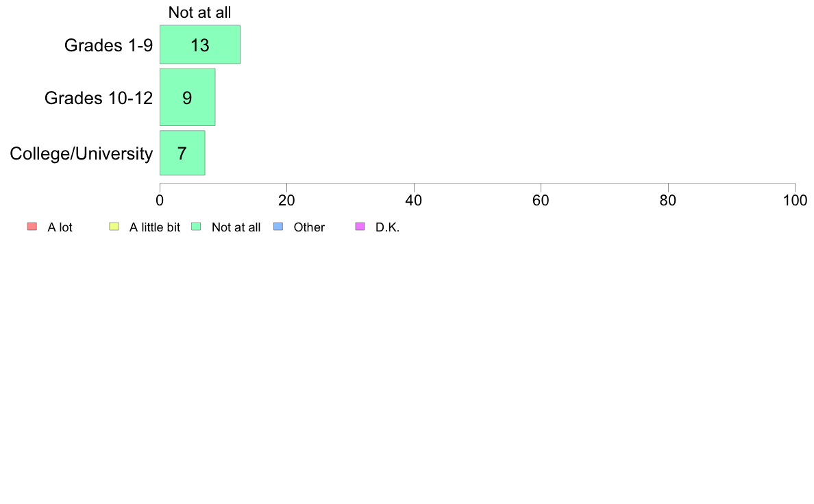Click the 'College/University' row label
Image resolution: width=814 pixels, height=504 pixels.
point(82,153)
